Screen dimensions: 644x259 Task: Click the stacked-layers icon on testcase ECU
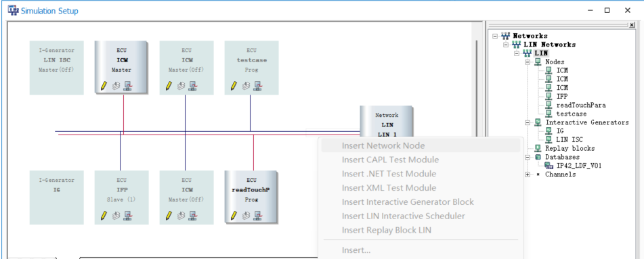[x=246, y=85]
